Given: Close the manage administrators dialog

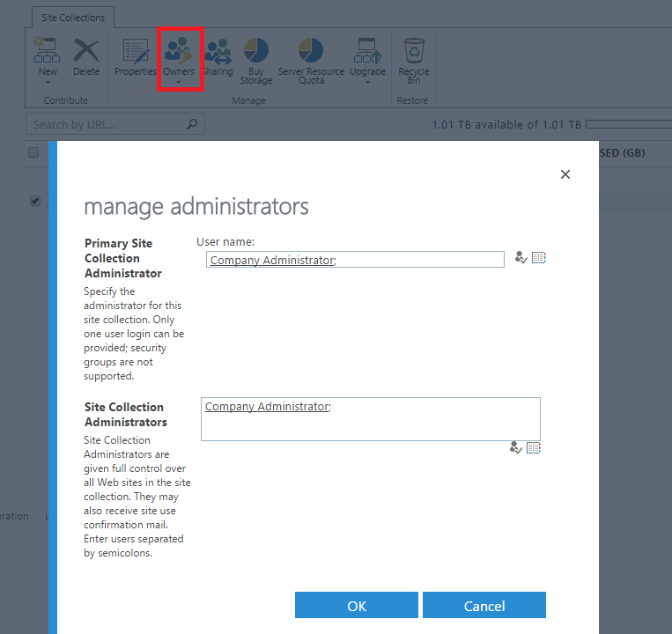Looking at the screenshot, I should click(x=565, y=174).
